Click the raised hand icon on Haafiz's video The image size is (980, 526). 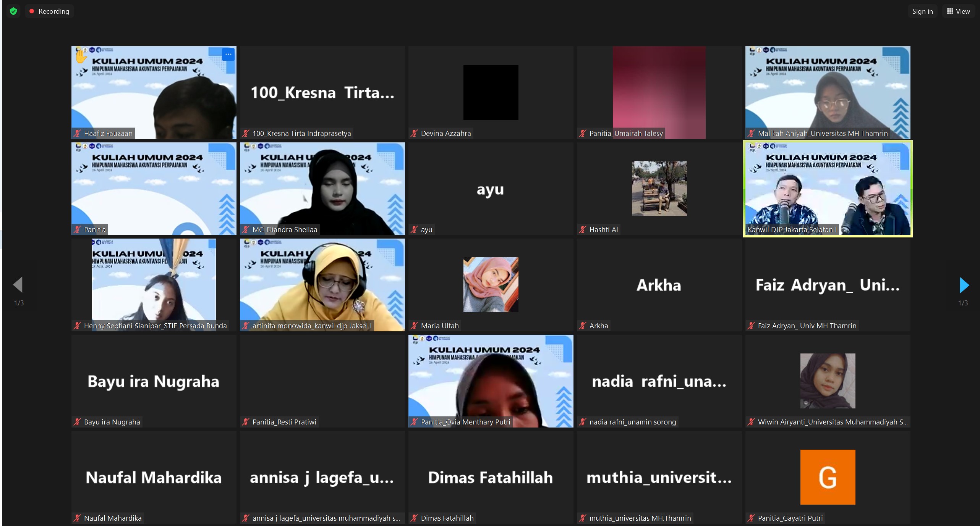coord(81,56)
